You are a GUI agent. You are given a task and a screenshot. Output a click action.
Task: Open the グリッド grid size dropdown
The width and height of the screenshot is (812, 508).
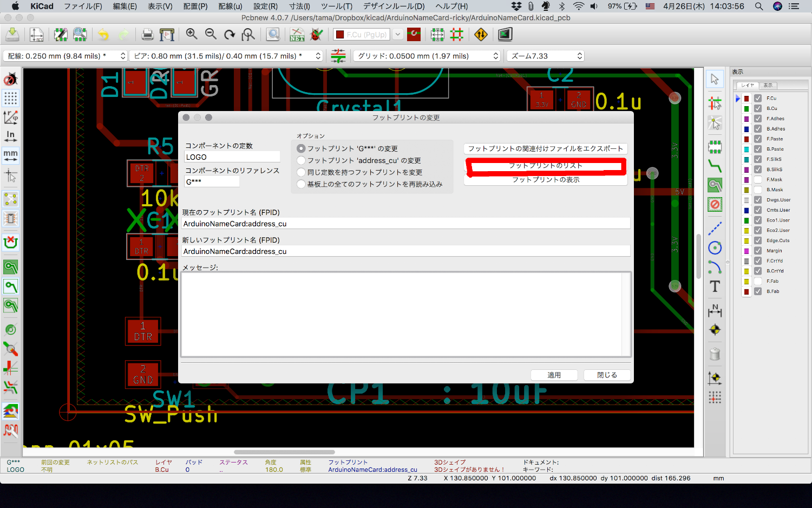[x=427, y=56]
